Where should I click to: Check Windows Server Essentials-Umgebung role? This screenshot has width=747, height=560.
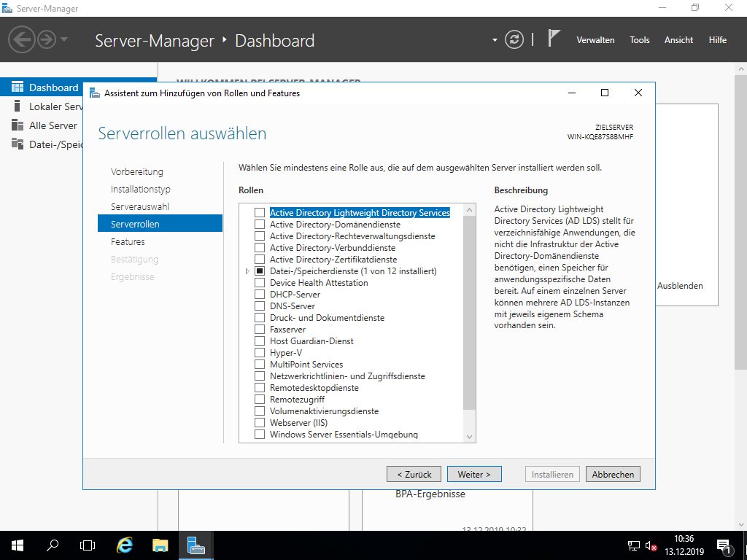pyautogui.click(x=260, y=435)
